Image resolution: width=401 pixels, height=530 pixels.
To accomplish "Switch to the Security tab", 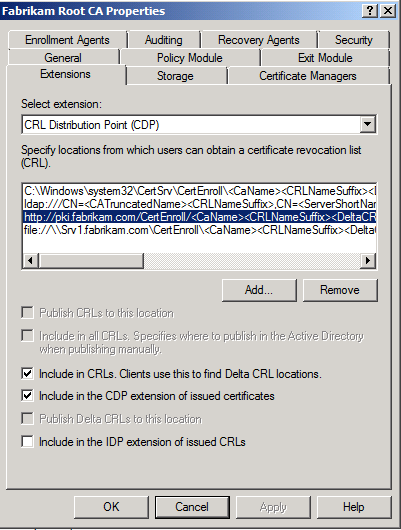I will [354, 40].
